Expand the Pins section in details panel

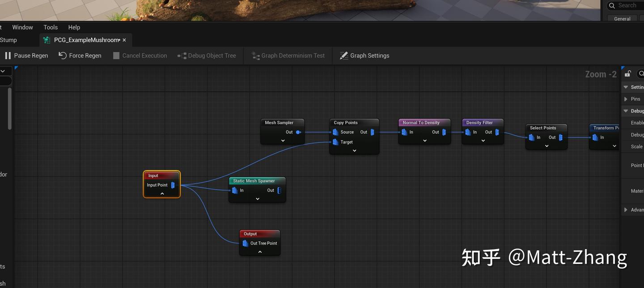coord(626,99)
